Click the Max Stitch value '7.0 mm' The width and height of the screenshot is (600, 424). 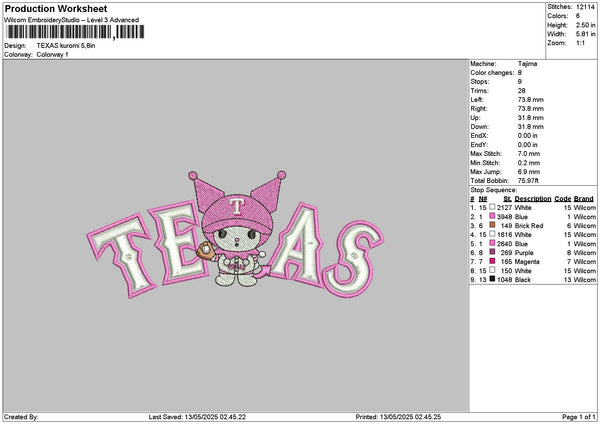pos(529,154)
